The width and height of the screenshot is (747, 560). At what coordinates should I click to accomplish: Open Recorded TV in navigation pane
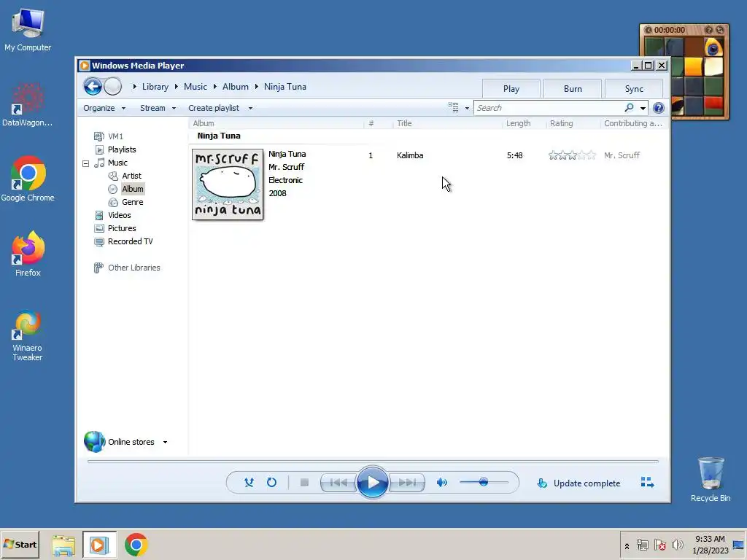point(130,241)
